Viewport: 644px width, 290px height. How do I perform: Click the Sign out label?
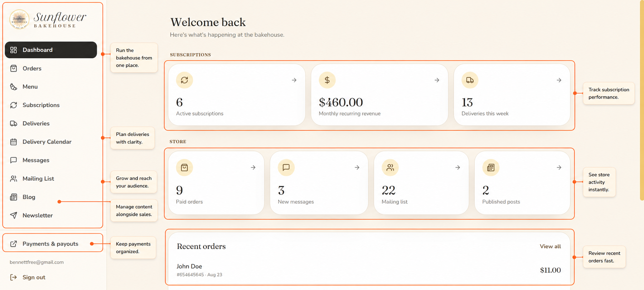(x=34, y=277)
